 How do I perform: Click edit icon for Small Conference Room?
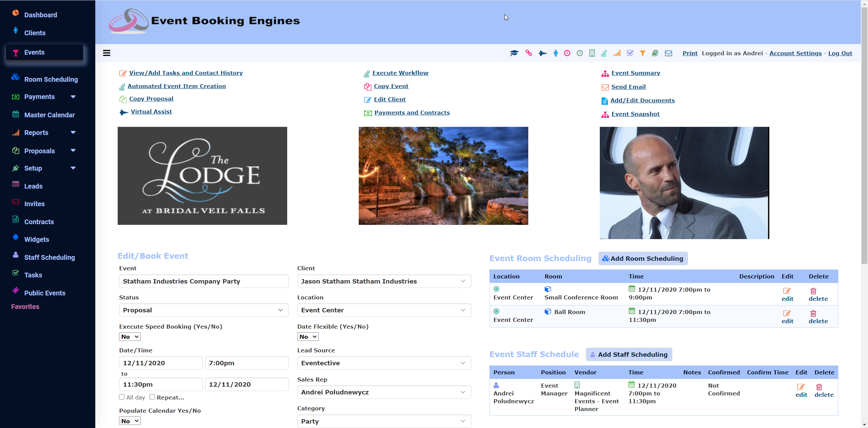pyautogui.click(x=787, y=291)
